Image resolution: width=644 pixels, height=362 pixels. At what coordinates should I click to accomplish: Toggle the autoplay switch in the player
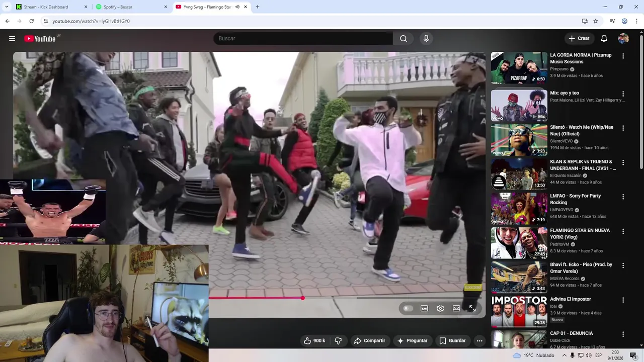pyautogui.click(x=408, y=308)
